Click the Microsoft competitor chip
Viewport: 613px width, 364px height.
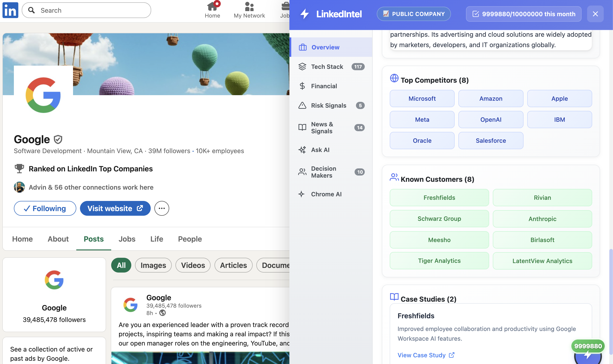(x=422, y=98)
